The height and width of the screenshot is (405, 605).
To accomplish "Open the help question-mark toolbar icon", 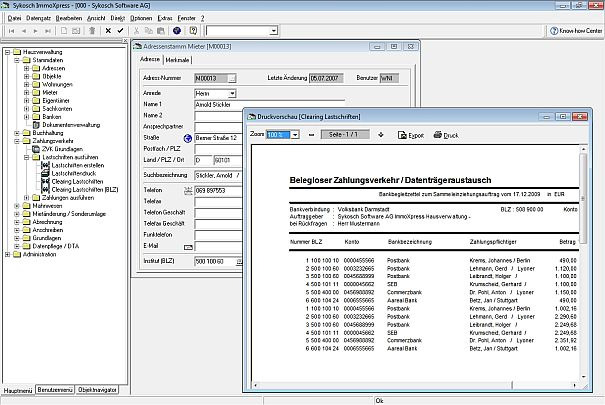I will (193, 31).
